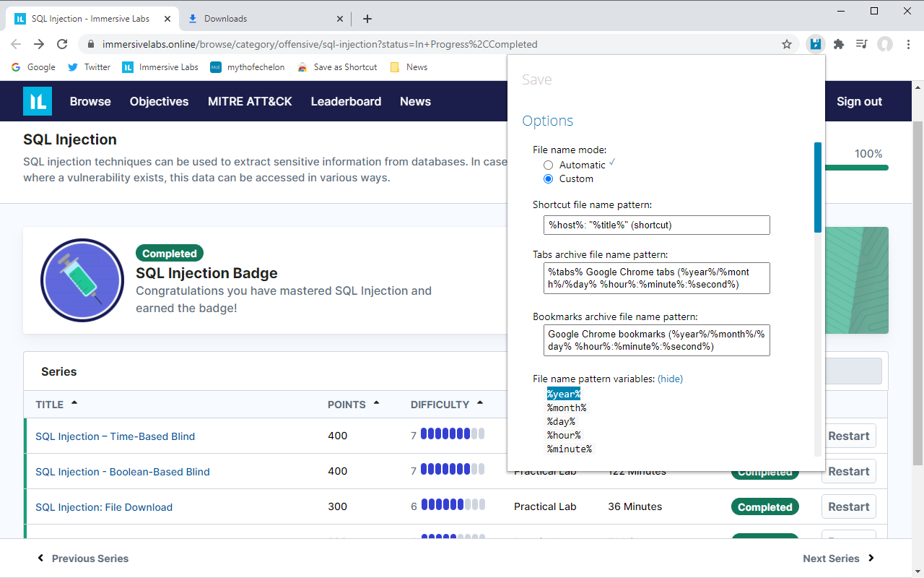
Task: Sort by Difficulty column arrow
Action: pos(480,403)
